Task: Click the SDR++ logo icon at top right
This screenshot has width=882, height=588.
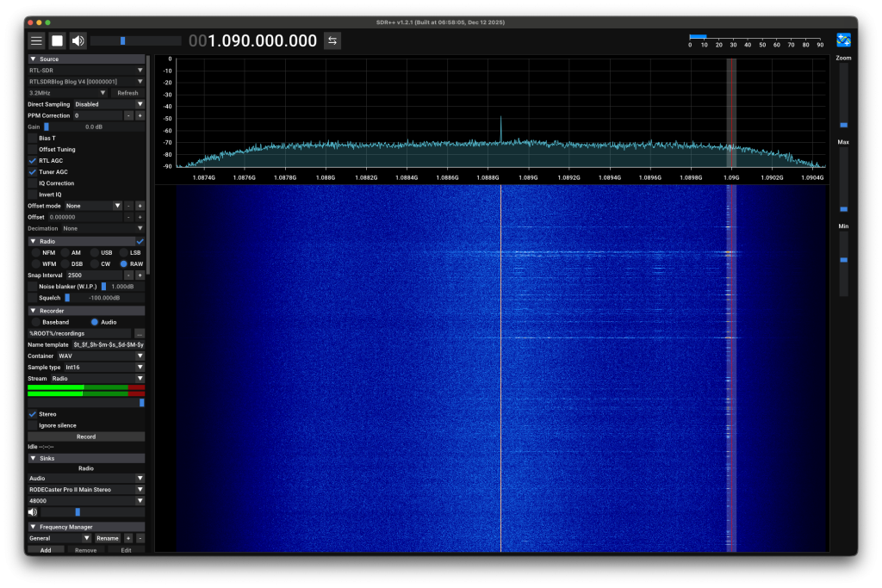Action: click(x=843, y=39)
